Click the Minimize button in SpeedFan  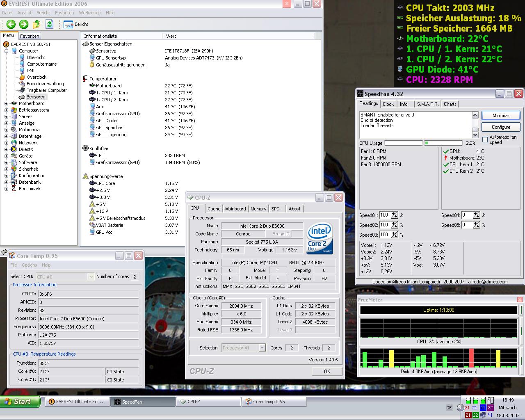[501, 116]
